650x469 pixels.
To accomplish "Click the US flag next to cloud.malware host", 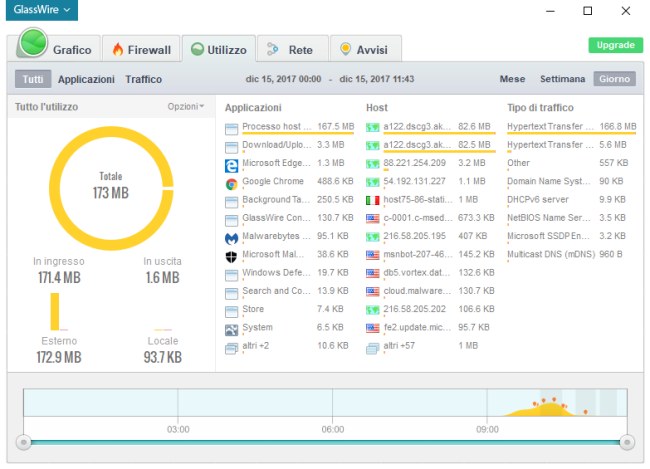I will 373,292.
